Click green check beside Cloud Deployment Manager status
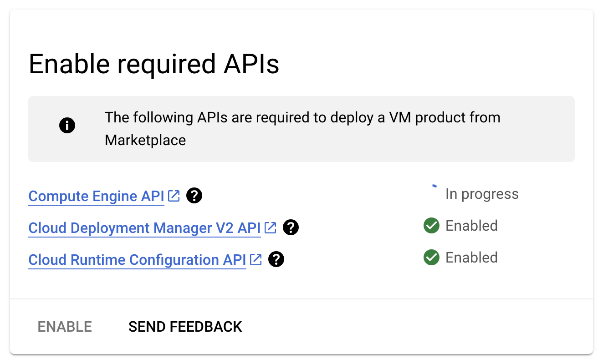603x364 pixels. 431,226
